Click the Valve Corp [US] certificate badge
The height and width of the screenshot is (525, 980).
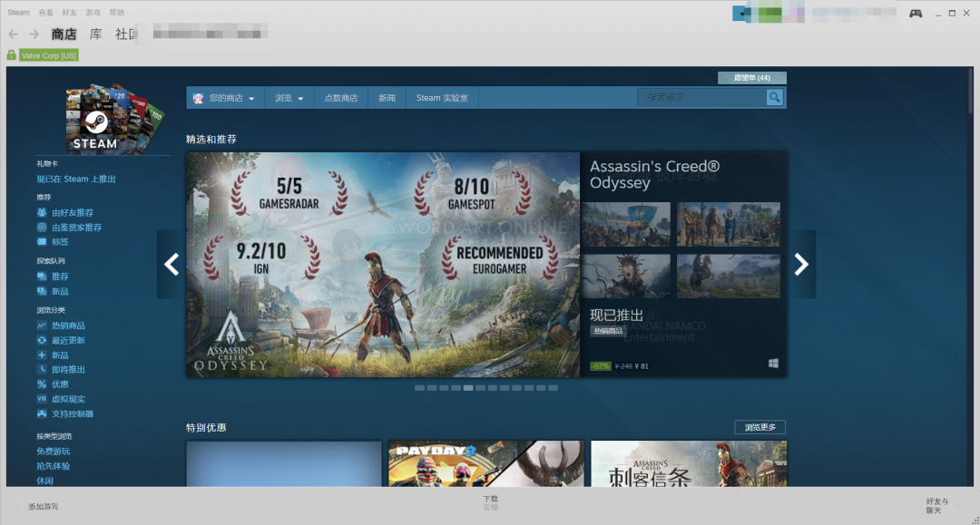point(49,55)
